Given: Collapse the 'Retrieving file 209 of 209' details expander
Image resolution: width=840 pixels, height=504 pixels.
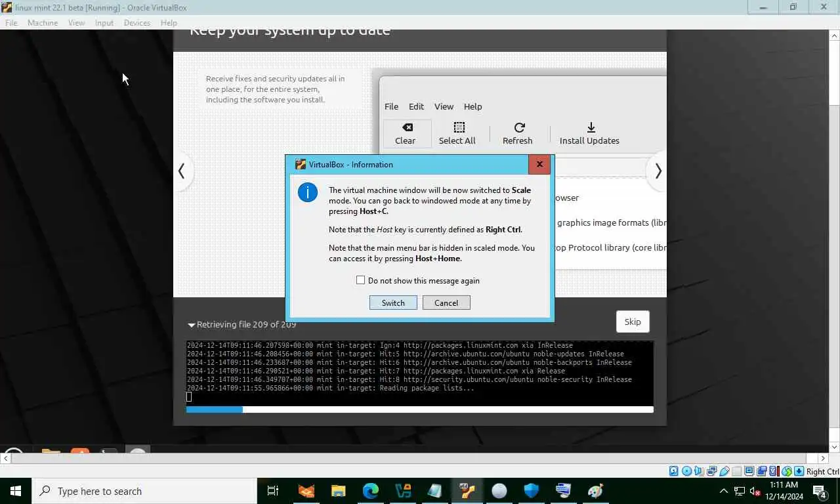Looking at the screenshot, I should tap(192, 325).
